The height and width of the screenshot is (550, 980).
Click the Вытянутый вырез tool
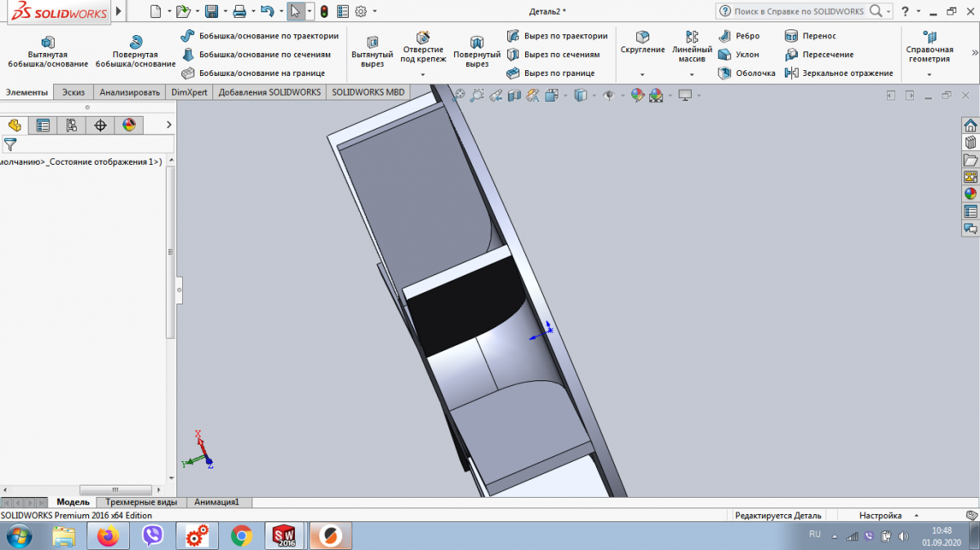(x=372, y=51)
